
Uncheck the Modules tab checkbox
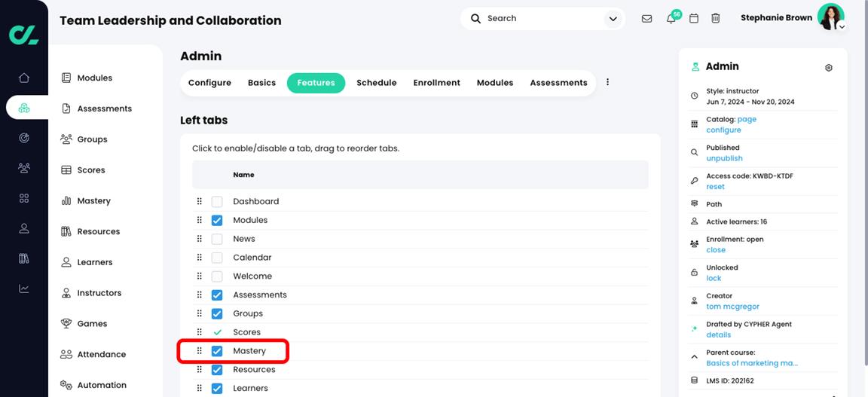pos(217,221)
